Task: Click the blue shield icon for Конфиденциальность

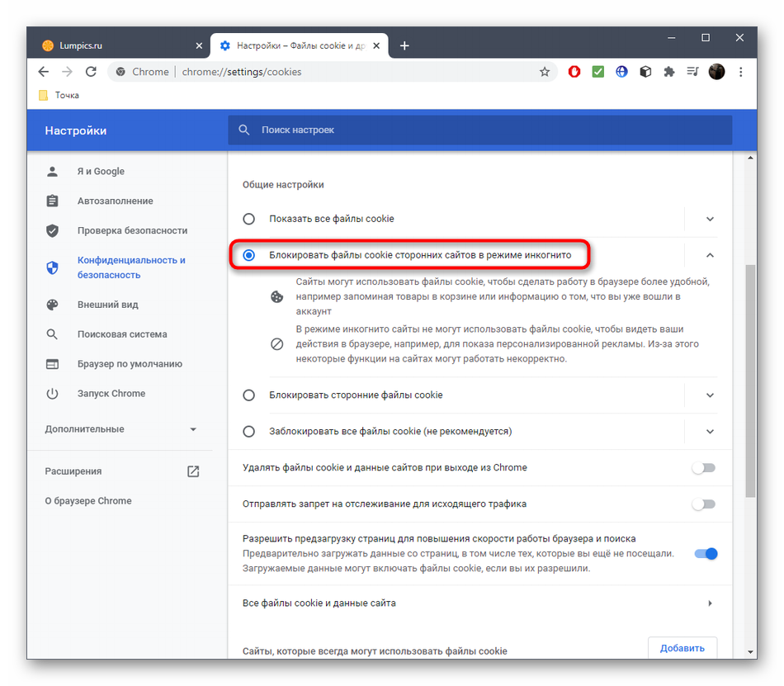Action: tap(52, 268)
